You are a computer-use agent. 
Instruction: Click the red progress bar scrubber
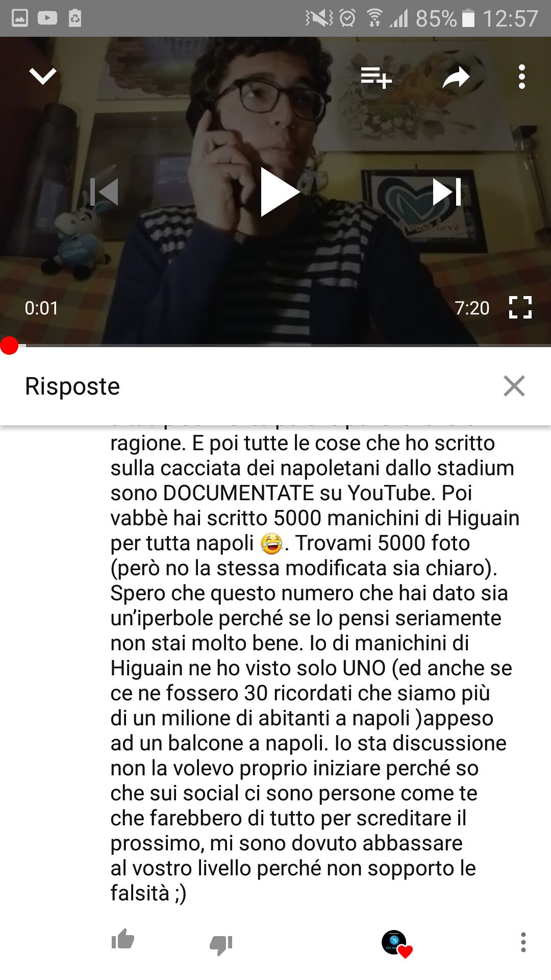[9, 346]
